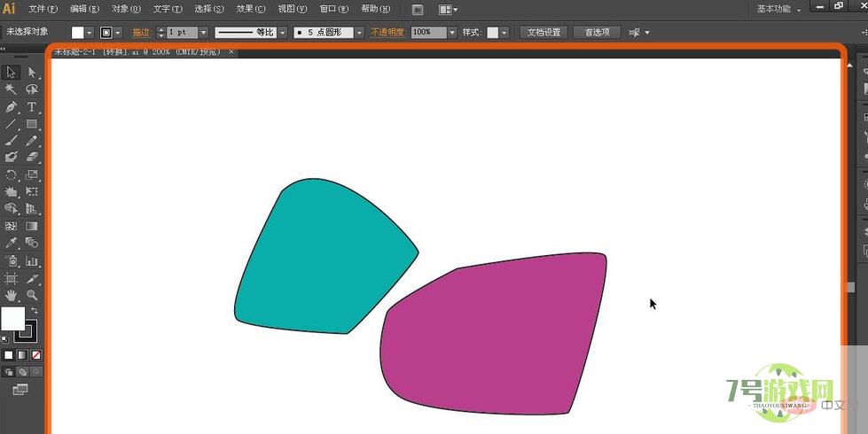The width and height of the screenshot is (868, 434).
Task: Select the Pen tool
Action: 11,106
